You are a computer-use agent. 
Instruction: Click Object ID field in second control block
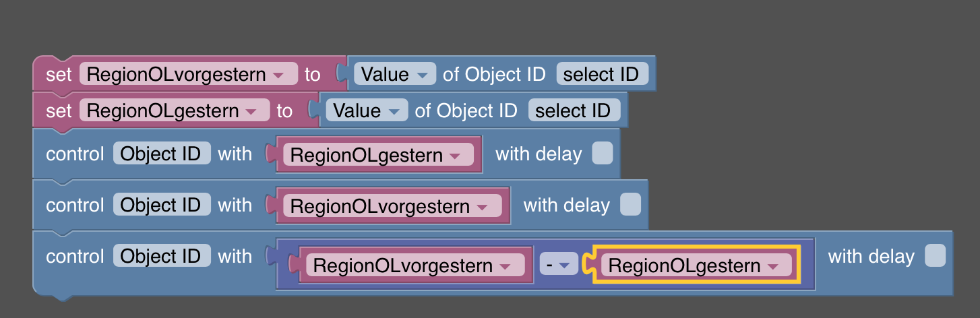(x=162, y=205)
